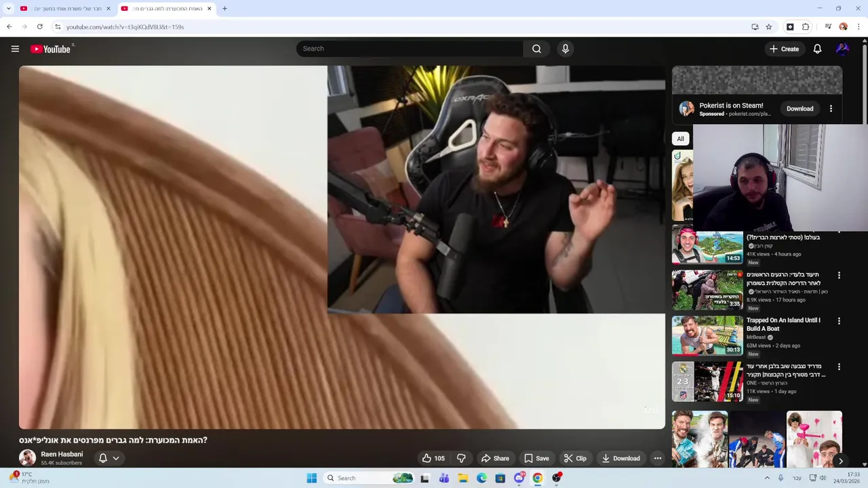Click the magnifier search button

pos(536,49)
